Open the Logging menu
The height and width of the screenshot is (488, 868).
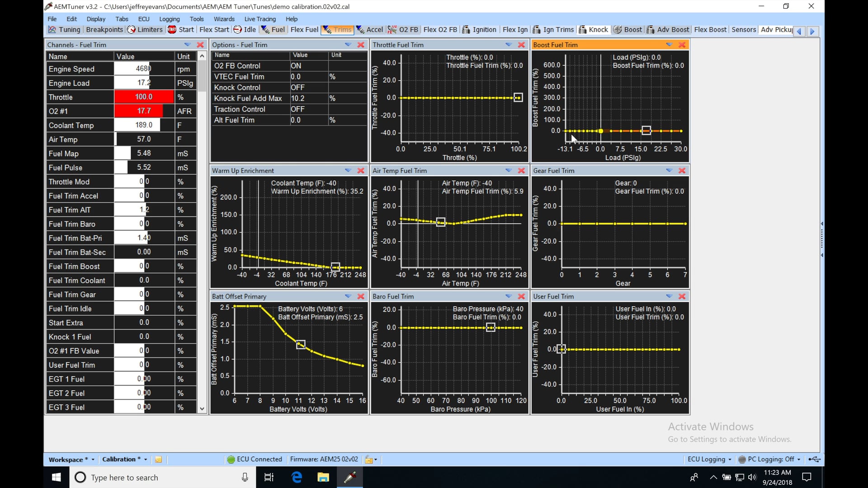pos(169,19)
